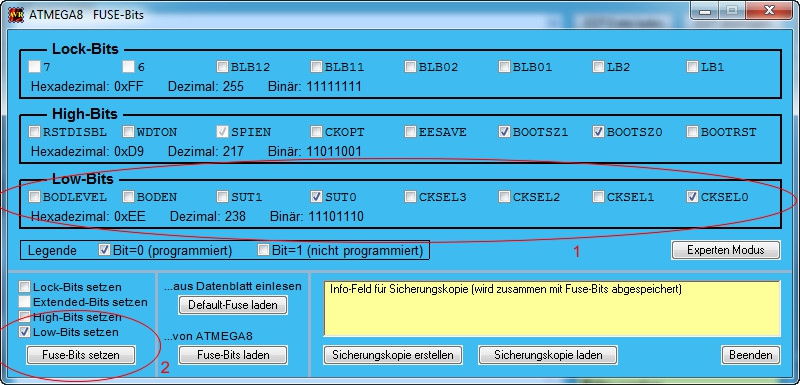Click Fuse-Bits setzen button

[x=81, y=355]
